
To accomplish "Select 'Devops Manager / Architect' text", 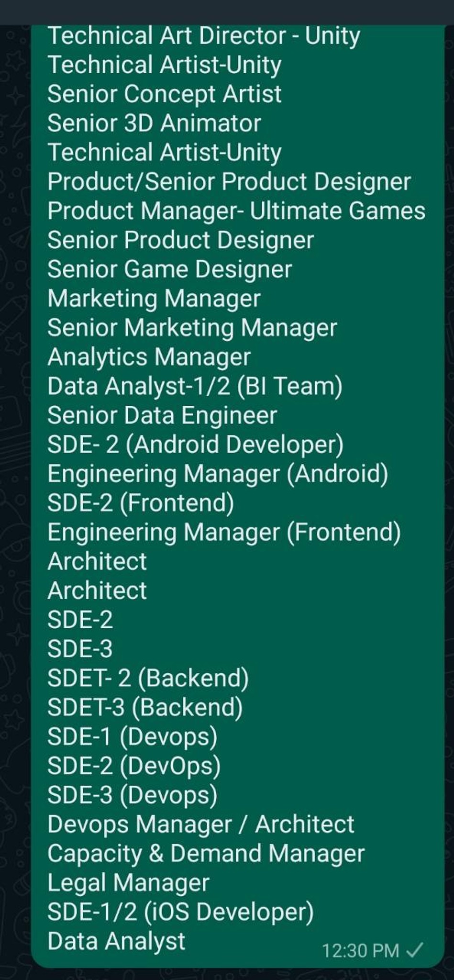I will point(201,824).
